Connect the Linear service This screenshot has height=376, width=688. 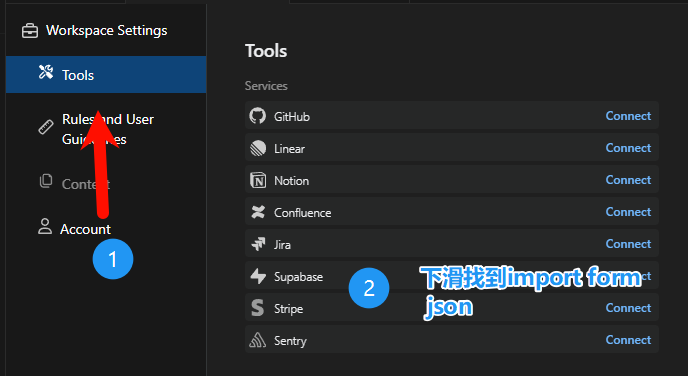click(x=628, y=148)
